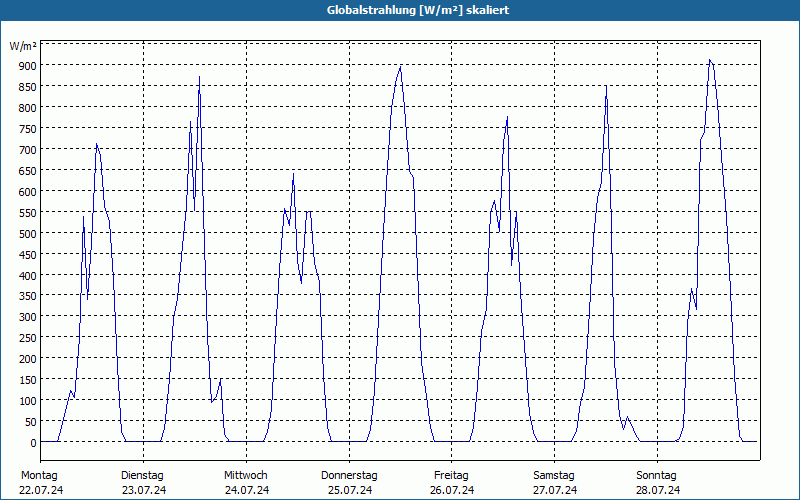Click the Donnerstag day label
The height and width of the screenshot is (500, 800).
point(349,476)
